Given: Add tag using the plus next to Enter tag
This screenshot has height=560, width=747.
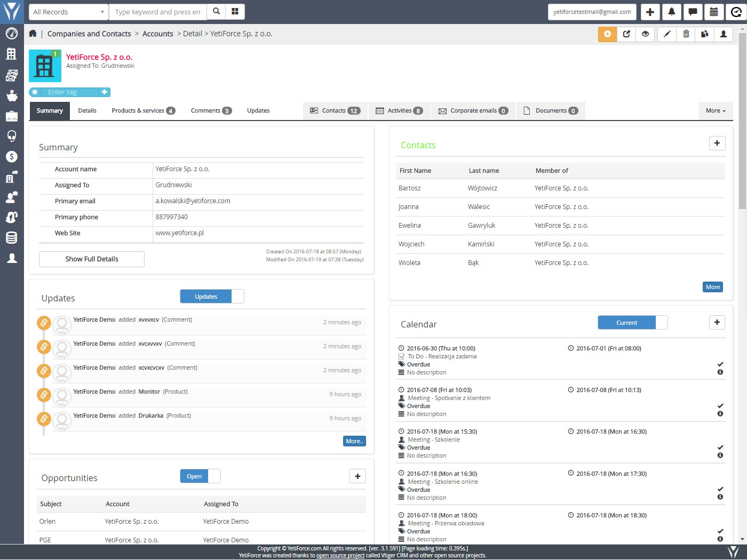Looking at the screenshot, I should pos(105,92).
